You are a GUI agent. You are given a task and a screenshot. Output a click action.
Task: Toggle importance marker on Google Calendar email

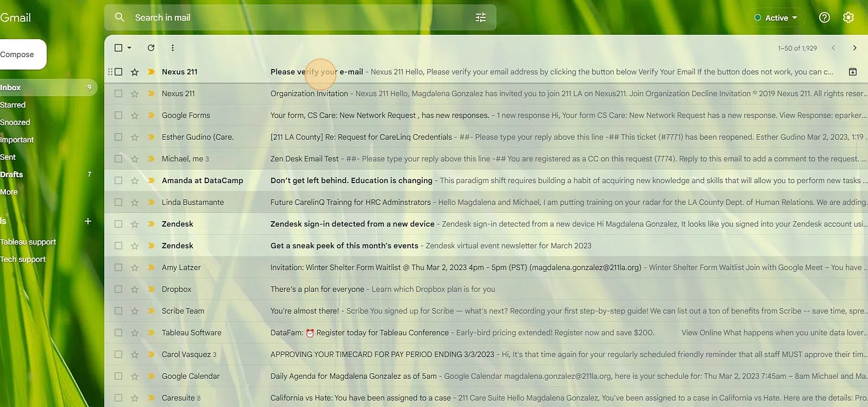coord(151,376)
